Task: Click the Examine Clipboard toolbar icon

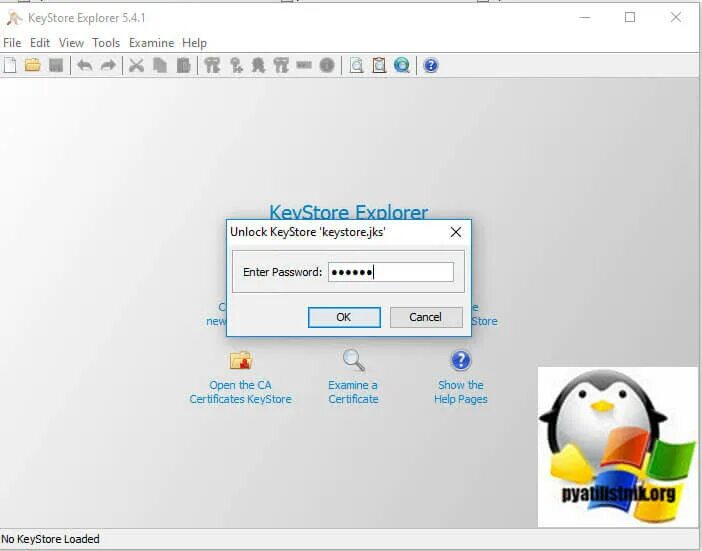Action: point(379,65)
